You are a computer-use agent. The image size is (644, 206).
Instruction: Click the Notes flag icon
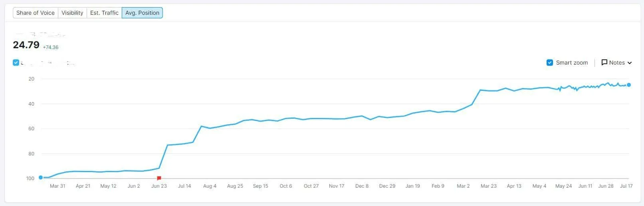point(604,63)
